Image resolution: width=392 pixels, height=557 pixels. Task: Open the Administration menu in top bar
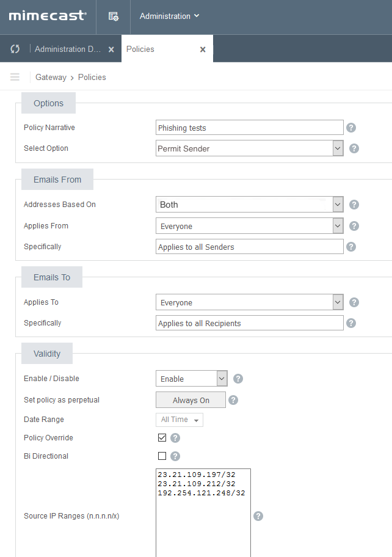pos(170,16)
